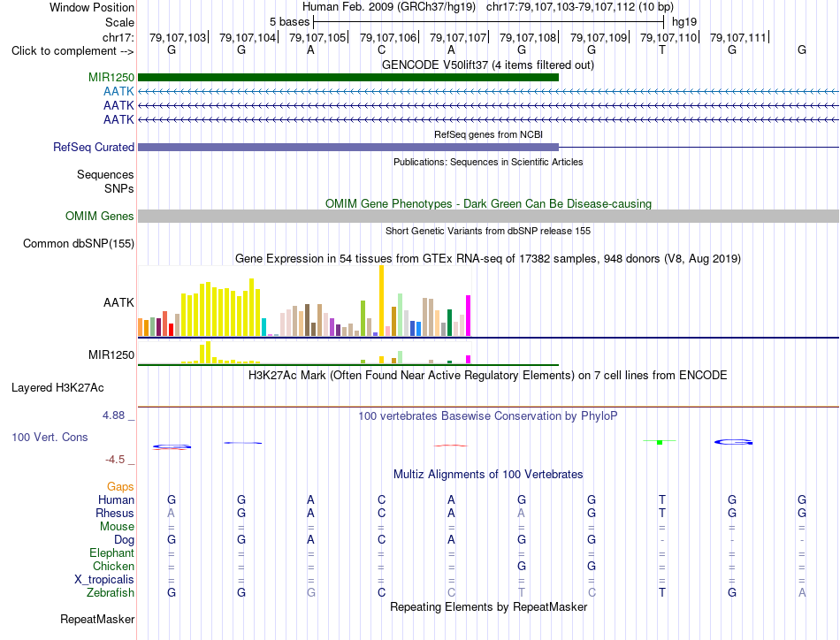Image resolution: width=840 pixels, height=640 pixels.
Task: Click Publications: Sequences in Scientific Articles title
Action: point(488,162)
